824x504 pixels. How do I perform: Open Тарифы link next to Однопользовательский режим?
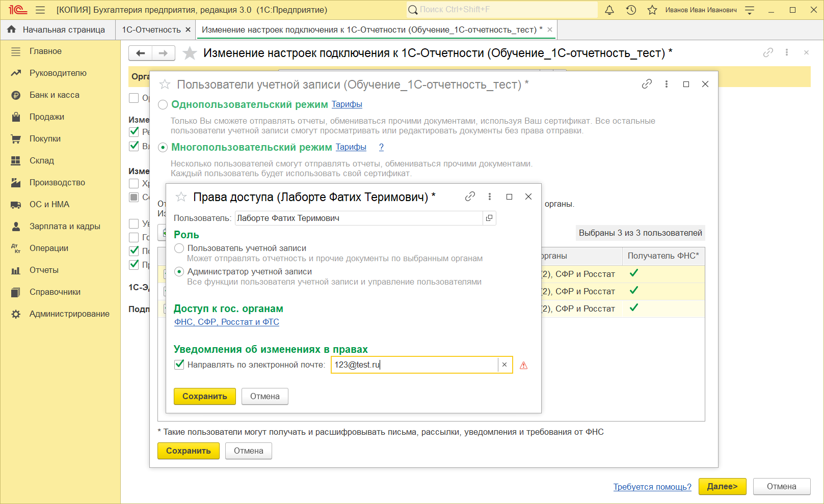(347, 104)
